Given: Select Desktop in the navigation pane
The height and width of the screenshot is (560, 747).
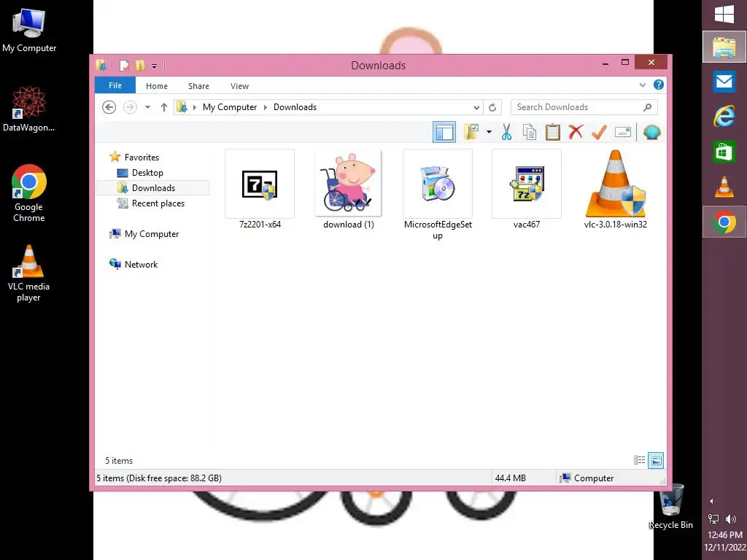Looking at the screenshot, I should (147, 172).
